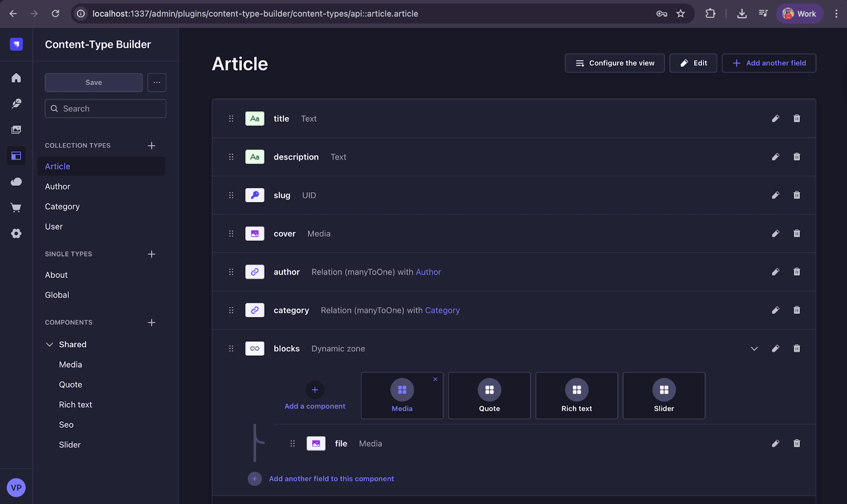Switch to the About single type
Image resolution: width=847 pixels, height=504 pixels.
click(56, 275)
